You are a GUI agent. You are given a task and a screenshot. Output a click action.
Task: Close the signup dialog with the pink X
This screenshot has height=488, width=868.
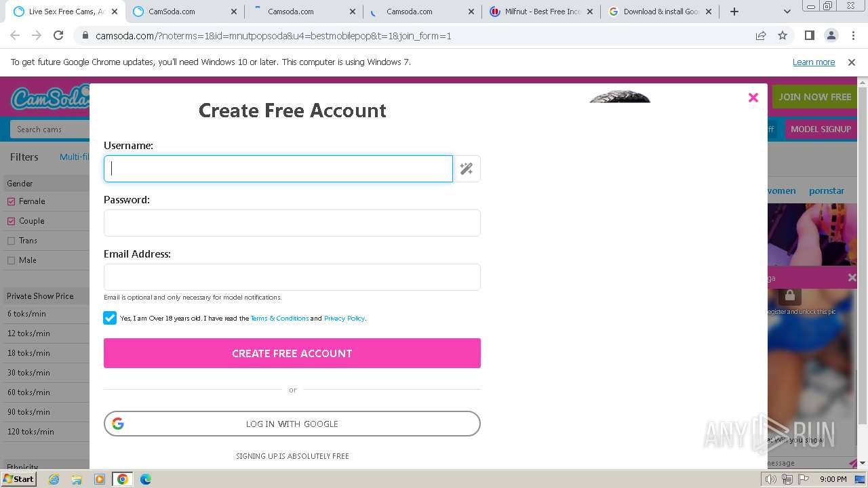(x=753, y=98)
